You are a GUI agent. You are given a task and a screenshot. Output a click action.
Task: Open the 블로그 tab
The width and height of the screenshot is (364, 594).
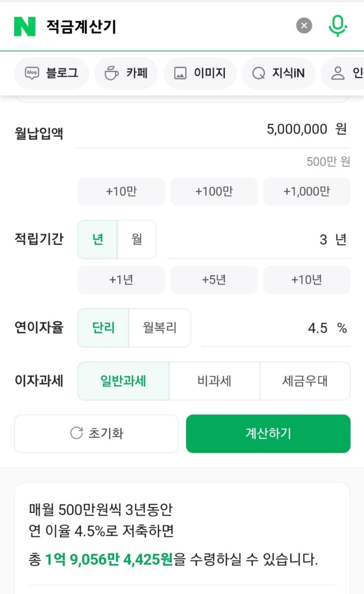pos(51,74)
